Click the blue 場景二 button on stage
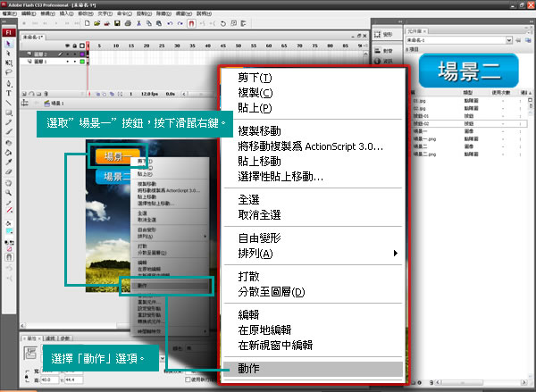Image resolution: width=536 pixels, height=392 pixels. pos(113,177)
